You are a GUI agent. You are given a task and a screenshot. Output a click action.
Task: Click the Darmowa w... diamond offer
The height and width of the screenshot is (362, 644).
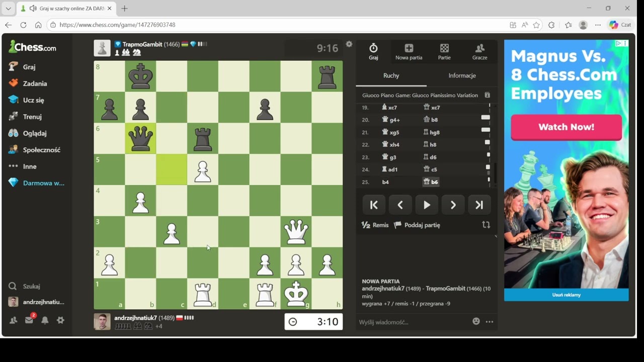[x=36, y=183]
